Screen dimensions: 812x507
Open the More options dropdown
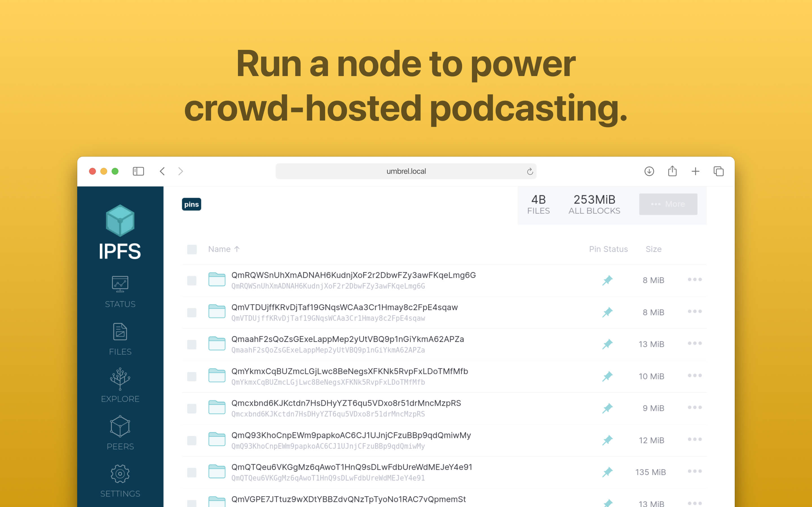click(668, 204)
